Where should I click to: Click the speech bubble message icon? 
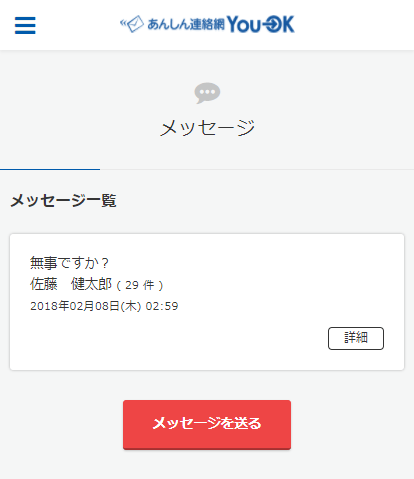tap(207, 93)
